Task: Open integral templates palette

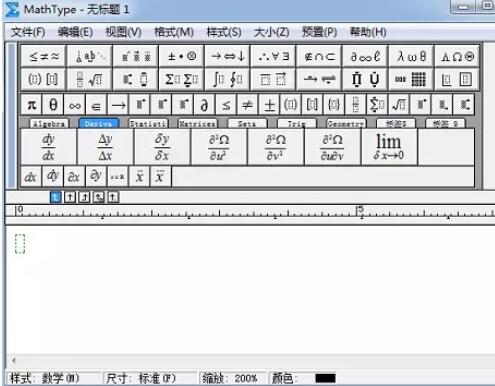Action: pos(227,79)
